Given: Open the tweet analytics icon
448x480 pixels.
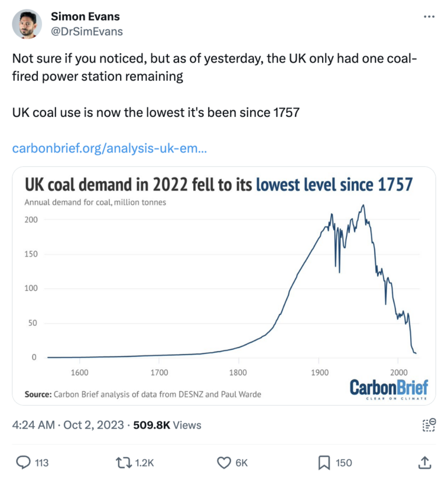Looking at the screenshot, I should pos(429,426).
